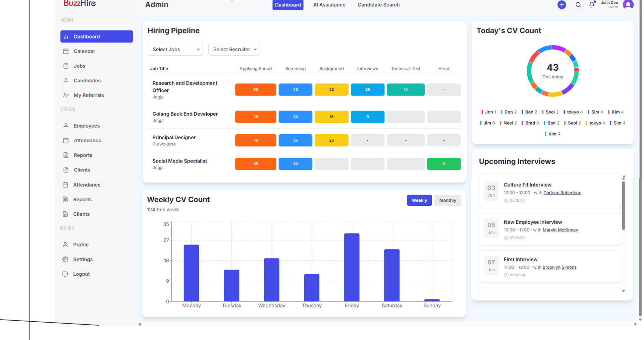
Task: Open the notification bell icon
Action: [x=592, y=5]
